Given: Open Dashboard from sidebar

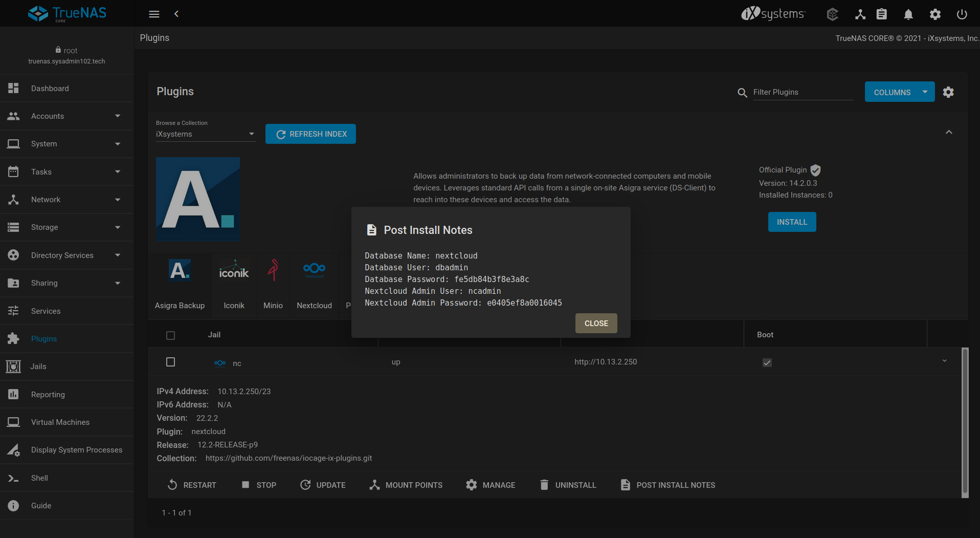Looking at the screenshot, I should [x=67, y=89].
